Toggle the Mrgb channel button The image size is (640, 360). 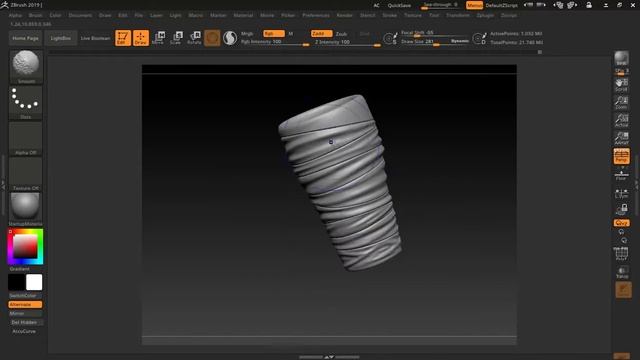click(x=247, y=33)
